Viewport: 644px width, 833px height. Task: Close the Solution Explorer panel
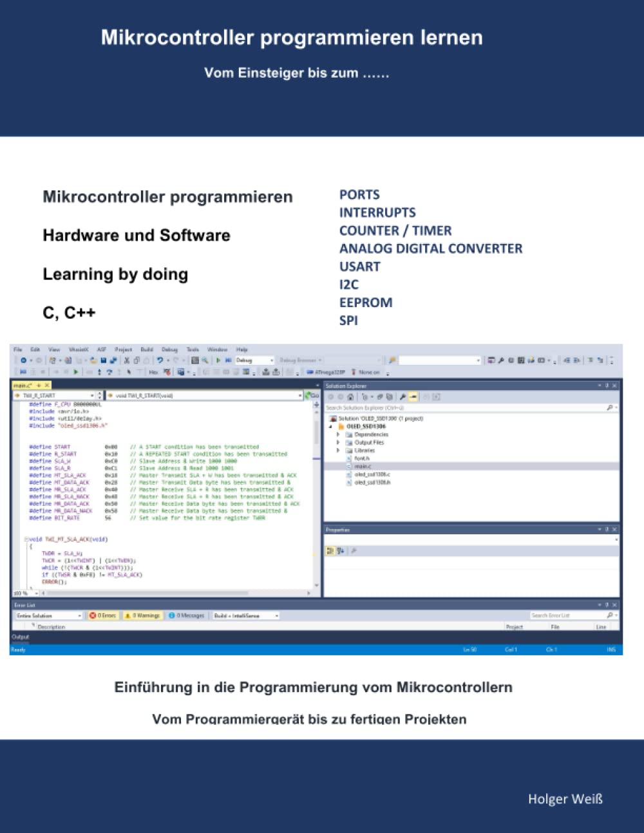(x=614, y=386)
